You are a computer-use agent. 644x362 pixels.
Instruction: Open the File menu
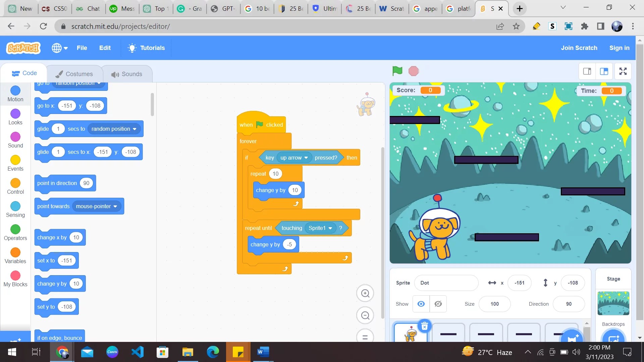point(82,48)
